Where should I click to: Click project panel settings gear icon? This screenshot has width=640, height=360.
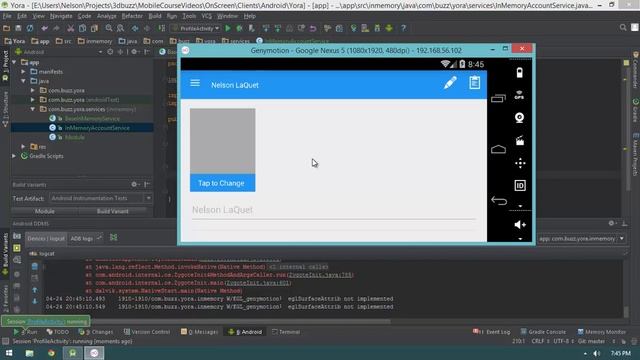134,52
